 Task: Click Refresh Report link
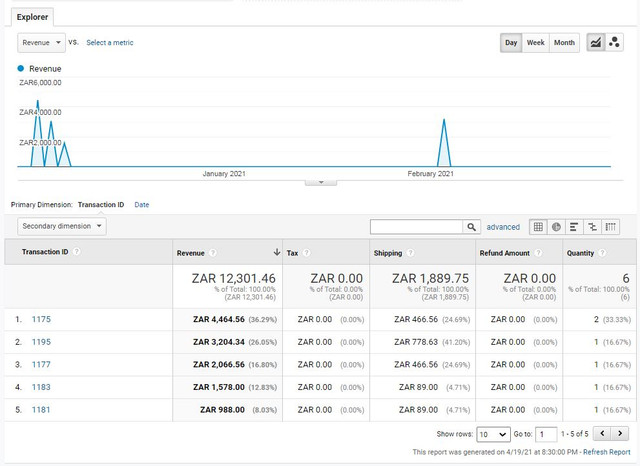point(607,452)
